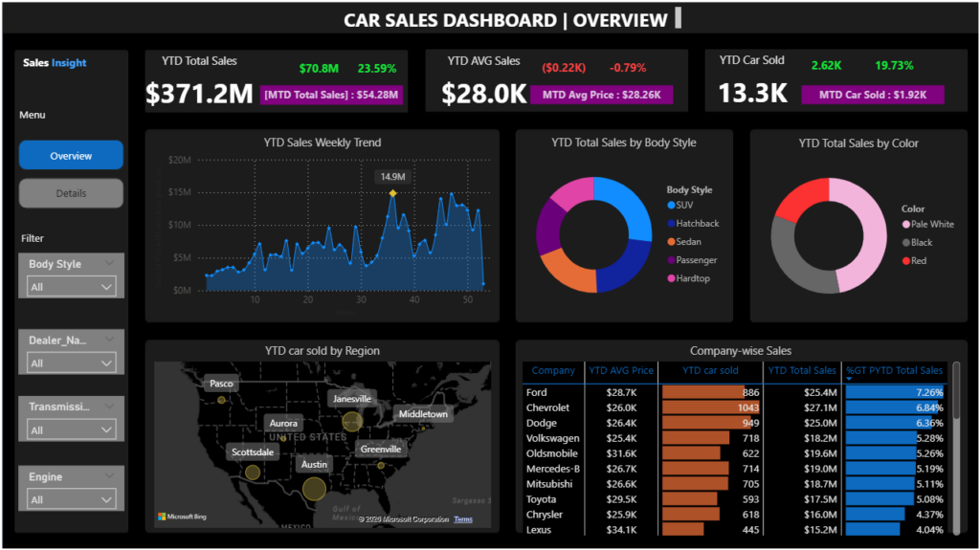Collapse the Engine slicer header chevron
Viewport: 980px width, 550px height.
tap(109, 476)
